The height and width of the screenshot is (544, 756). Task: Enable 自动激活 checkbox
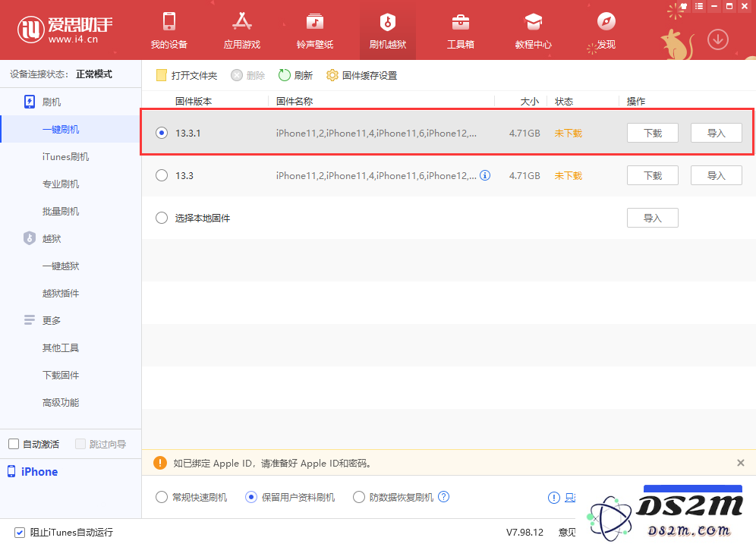[x=14, y=444]
